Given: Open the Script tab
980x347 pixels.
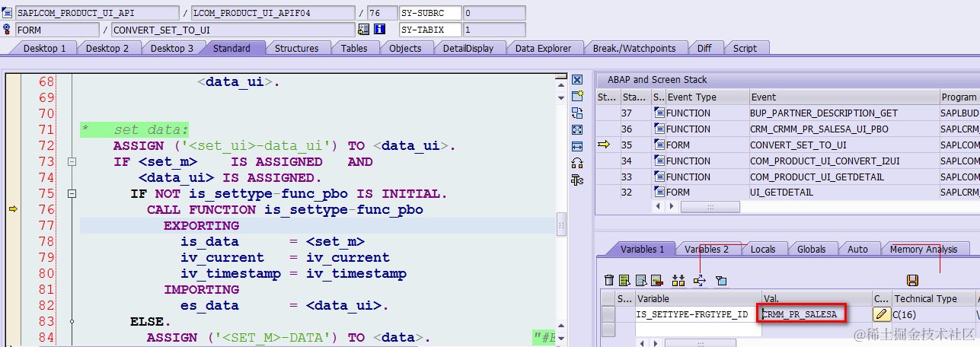Looking at the screenshot, I should tap(745, 48).
